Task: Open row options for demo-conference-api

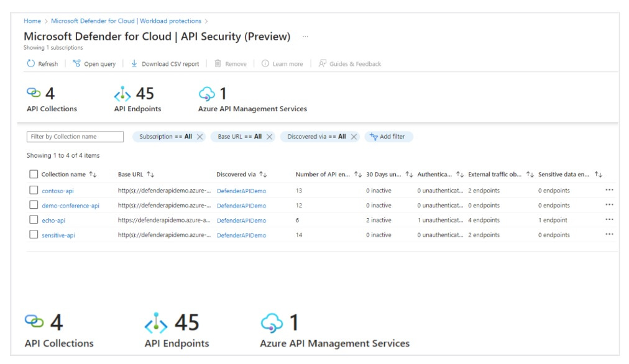Action: (609, 204)
